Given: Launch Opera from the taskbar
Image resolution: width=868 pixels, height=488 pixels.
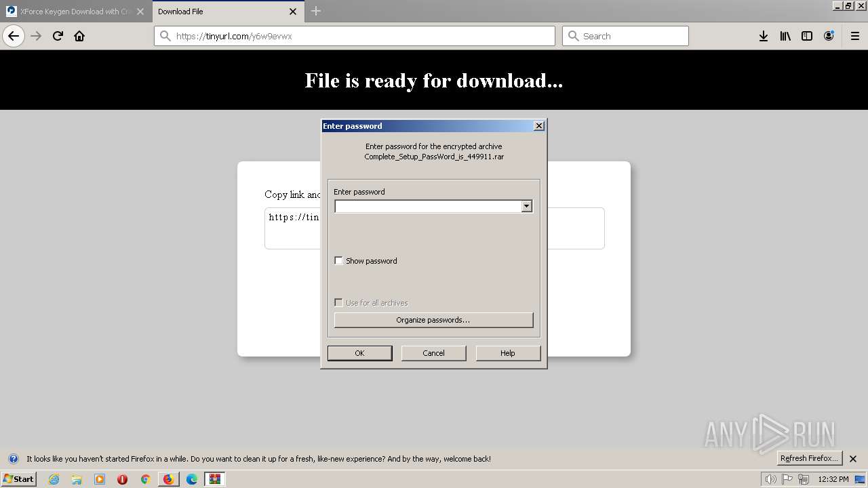Looking at the screenshot, I should (123, 479).
